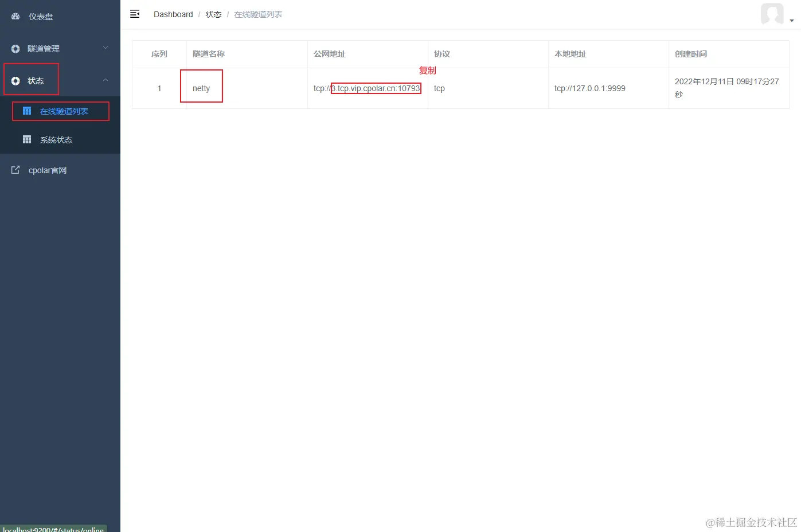Click the 在线隧道列表 table icon

pos(27,111)
